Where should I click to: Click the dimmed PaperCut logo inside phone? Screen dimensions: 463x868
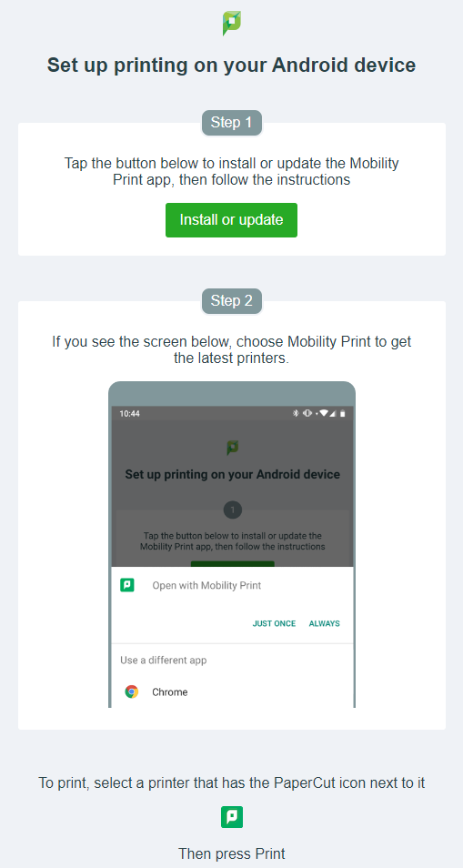233,448
